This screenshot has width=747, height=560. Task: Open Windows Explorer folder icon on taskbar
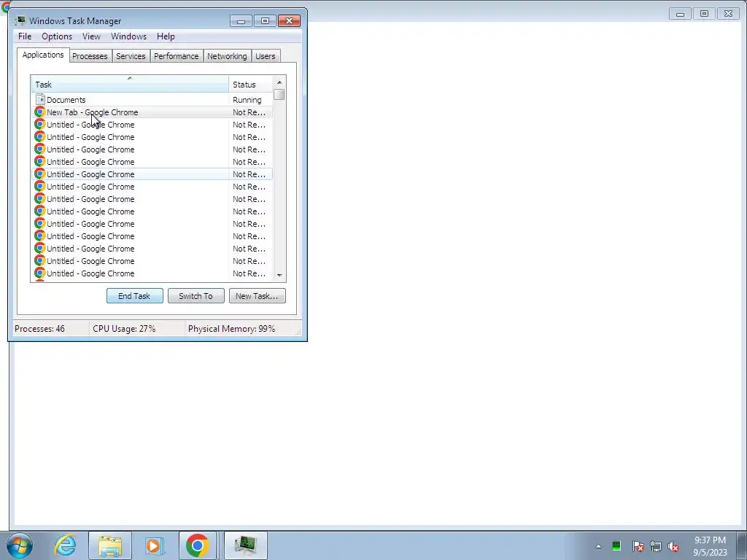pos(110,545)
